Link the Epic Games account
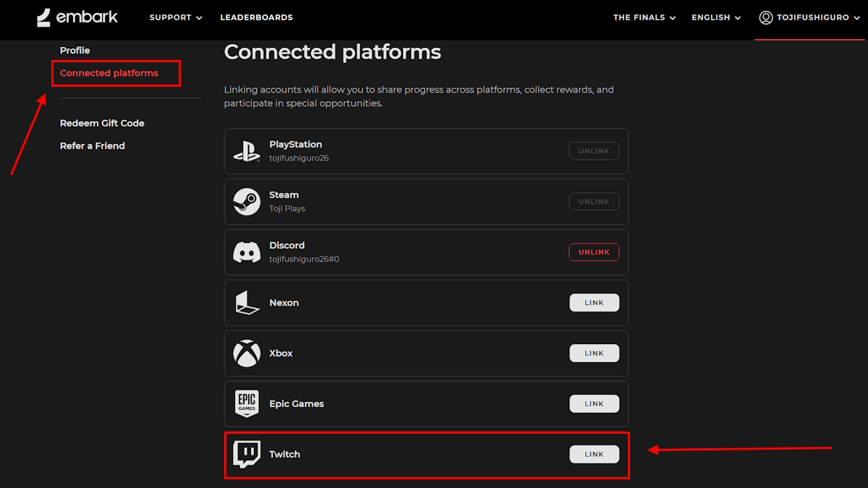This screenshot has height=488, width=868. 594,403
